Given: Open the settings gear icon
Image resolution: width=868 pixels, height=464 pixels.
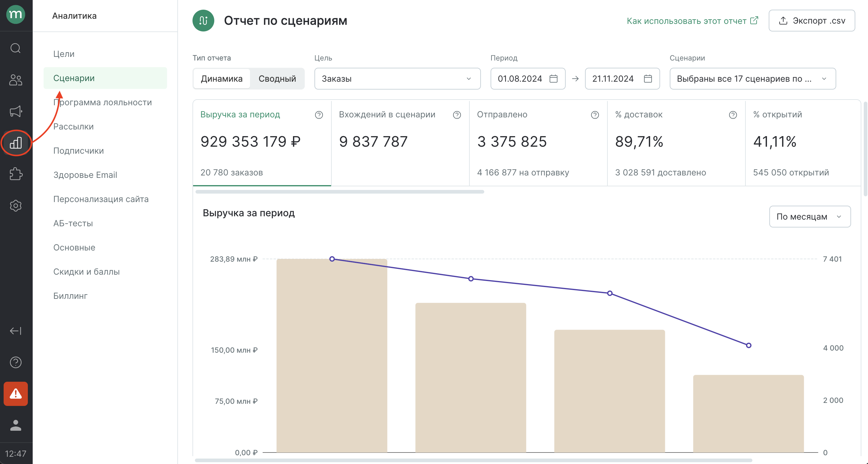Looking at the screenshot, I should point(15,205).
